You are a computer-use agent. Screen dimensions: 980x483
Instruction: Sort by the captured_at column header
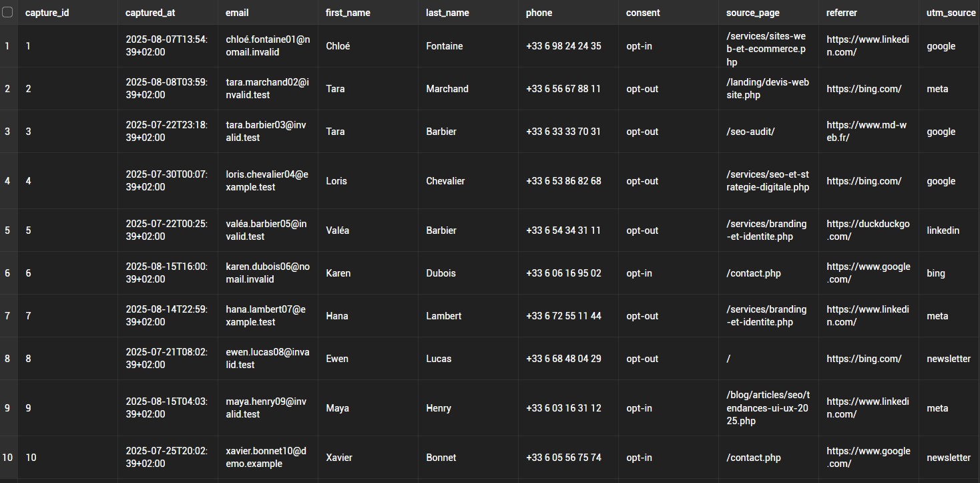(150, 13)
